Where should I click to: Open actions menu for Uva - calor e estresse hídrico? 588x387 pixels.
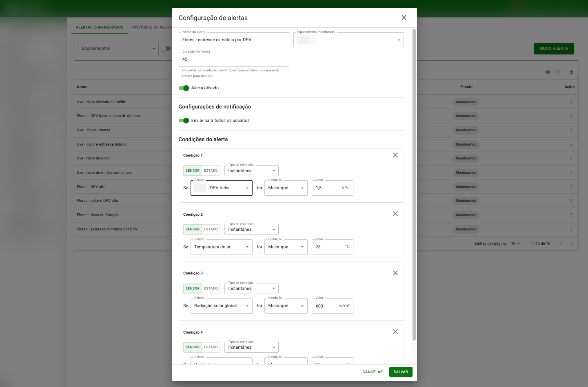click(571, 144)
